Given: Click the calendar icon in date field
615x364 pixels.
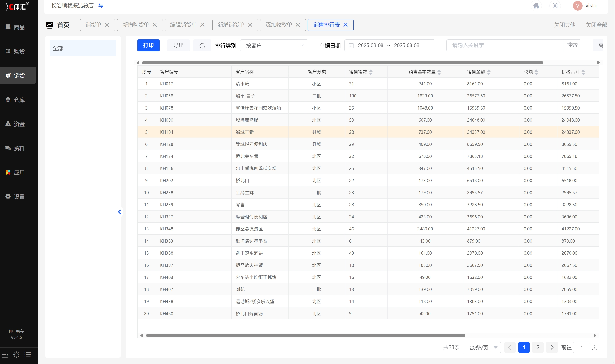Looking at the screenshot, I should 351,45.
